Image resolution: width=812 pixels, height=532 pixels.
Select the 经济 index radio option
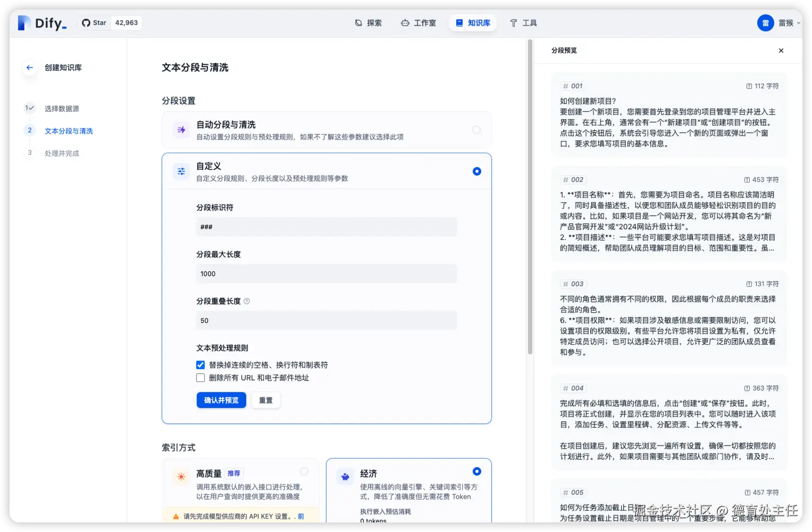477,471
